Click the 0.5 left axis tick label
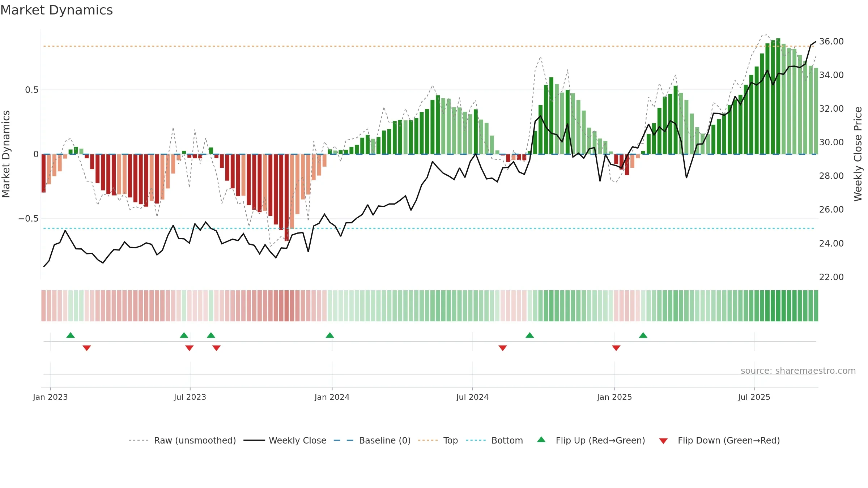Screen dimensions: 868x488 (32, 90)
